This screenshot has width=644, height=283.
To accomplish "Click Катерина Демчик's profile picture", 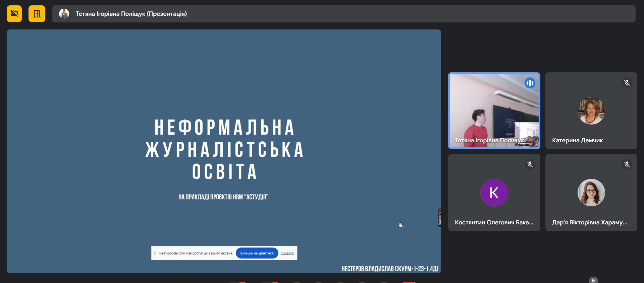I will (591, 111).
